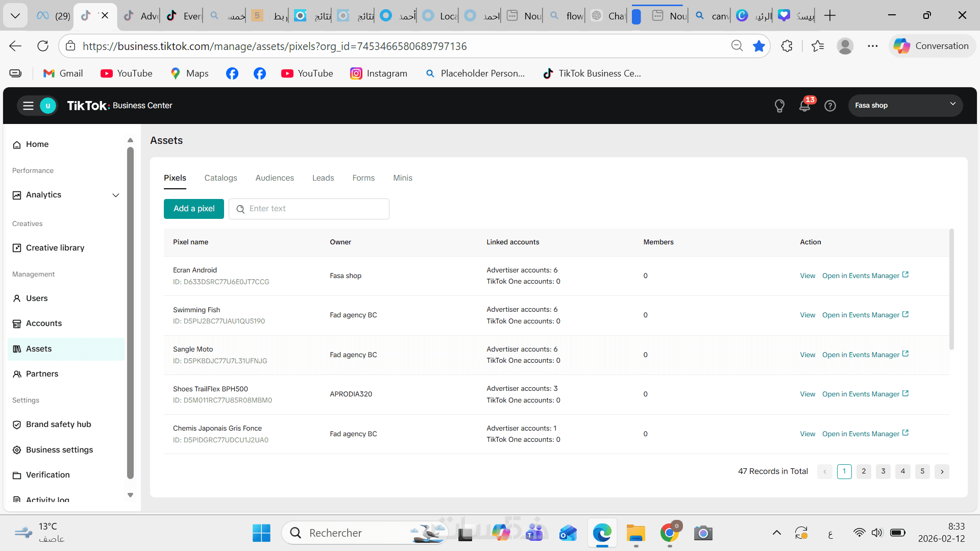Open Edge browser from the taskbar

point(602,533)
